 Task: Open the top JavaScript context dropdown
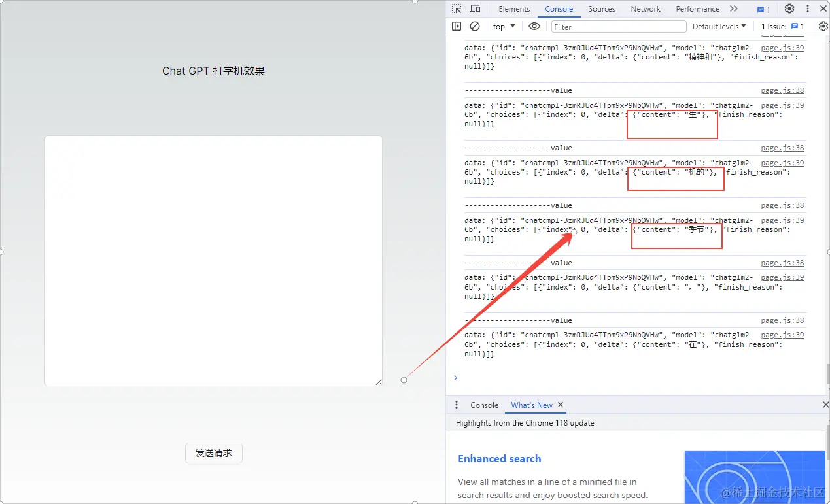[504, 27]
